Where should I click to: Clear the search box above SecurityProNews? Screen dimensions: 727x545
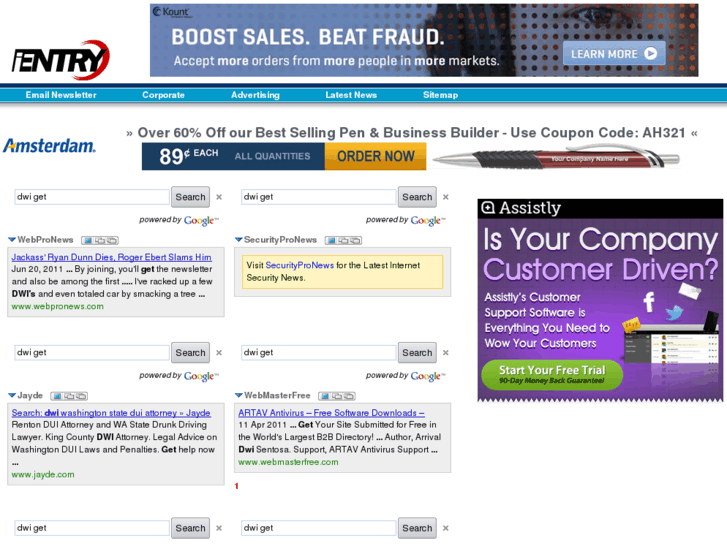tap(446, 197)
